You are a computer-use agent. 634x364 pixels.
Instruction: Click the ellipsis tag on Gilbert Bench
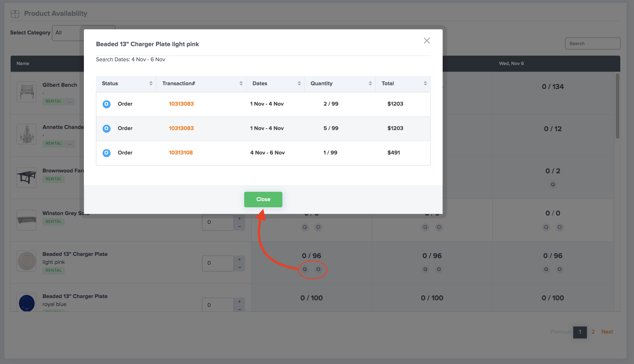coord(70,101)
